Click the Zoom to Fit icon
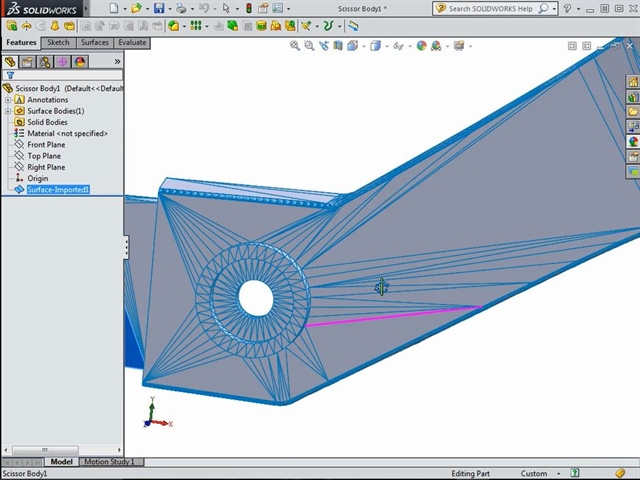The height and width of the screenshot is (480, 640). pos(295,46)
